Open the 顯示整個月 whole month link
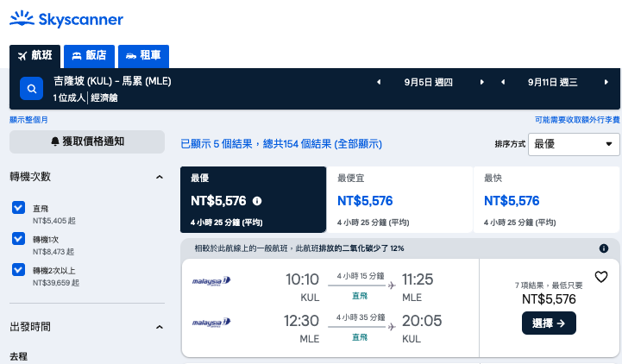Screen dimensions: 622x364 point(28,120)
